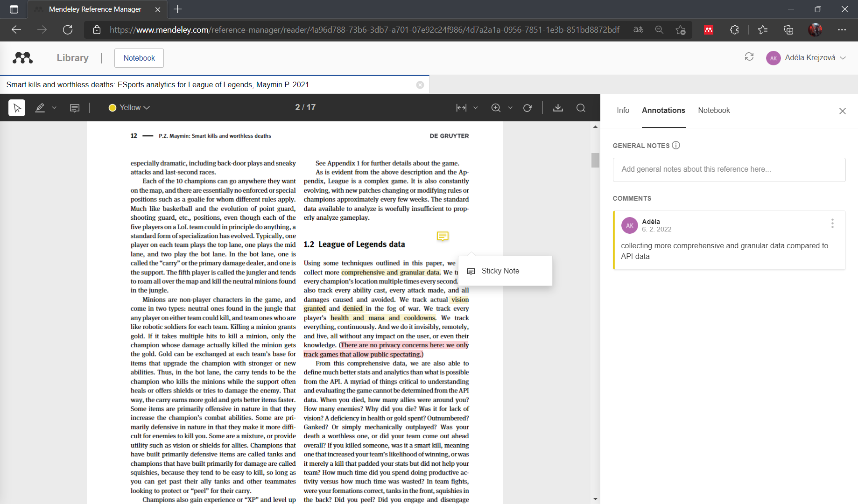This screenshot has height=504, width=858.
Task: Open Adéla Krejzová account menu
Action: 806,58
